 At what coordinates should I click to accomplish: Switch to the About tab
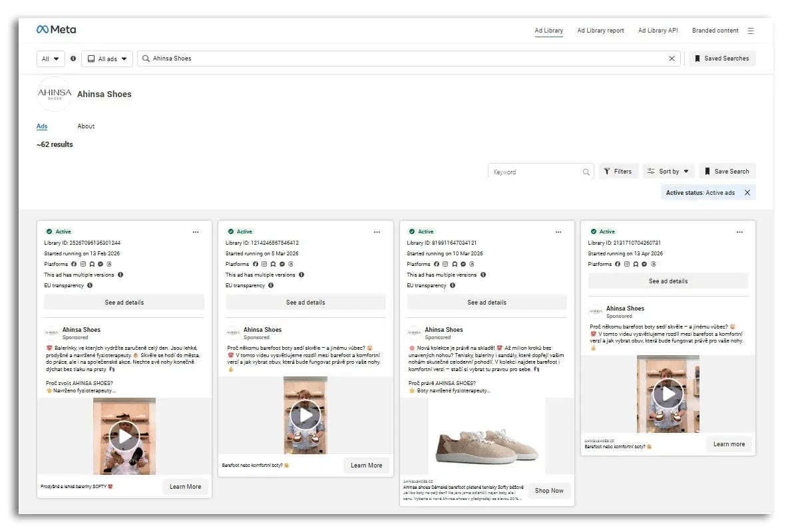[86, 126]
